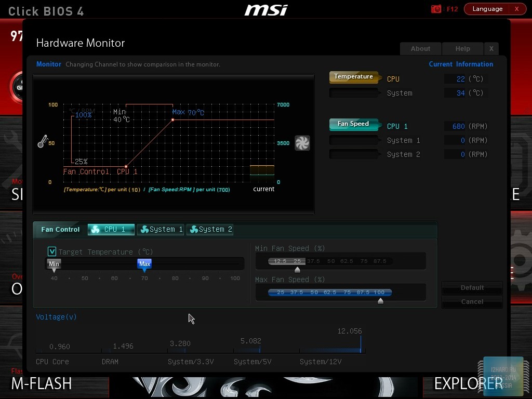
Task: Uncheck the Target Temperature checkbox
Action: pyautogui.click(x=52, y=251)
